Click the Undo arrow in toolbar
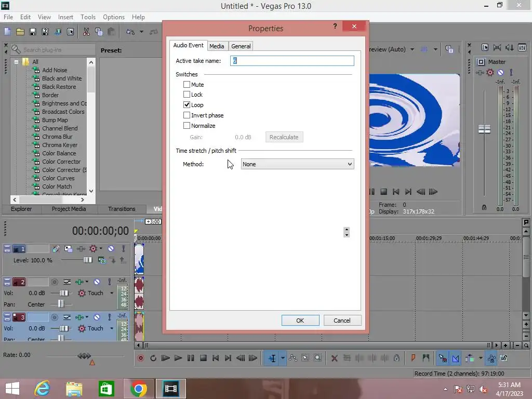The image size is (532, 399). coord(130,32)
